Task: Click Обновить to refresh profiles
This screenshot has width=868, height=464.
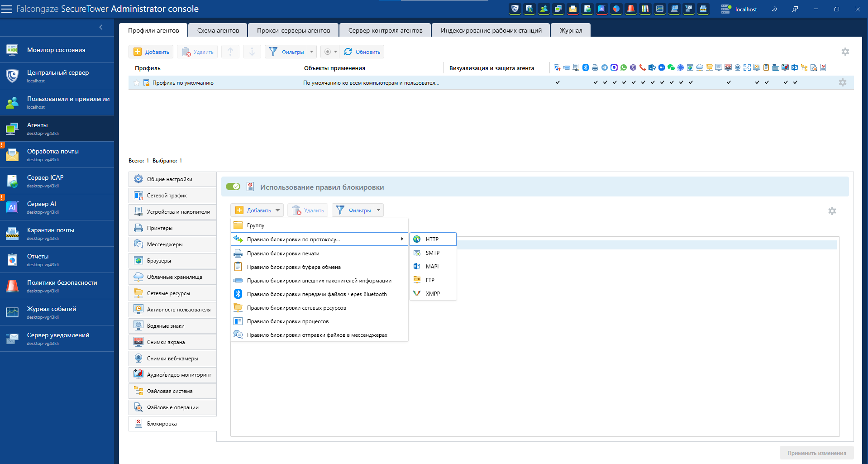Action: [x=362, y=52]
